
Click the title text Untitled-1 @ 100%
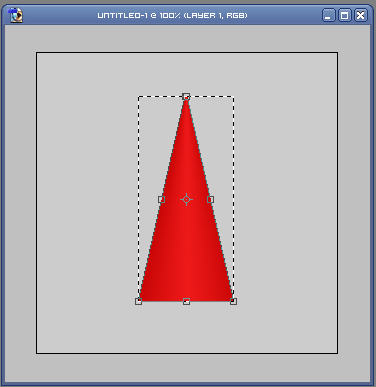(x=139, y=15)
